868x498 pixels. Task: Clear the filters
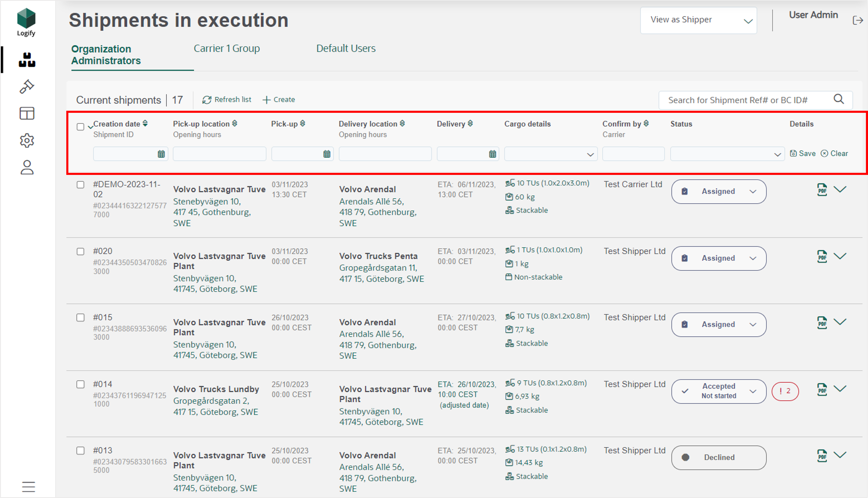(x=834, y=154)
